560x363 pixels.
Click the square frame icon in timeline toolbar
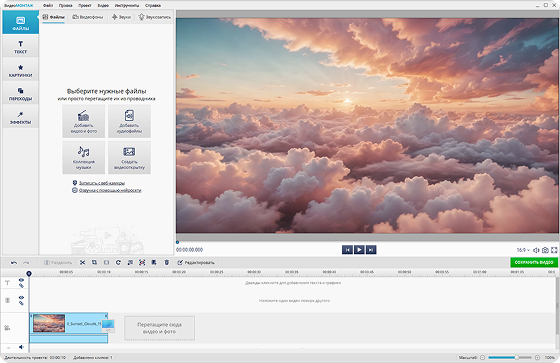tap(106, 263)
